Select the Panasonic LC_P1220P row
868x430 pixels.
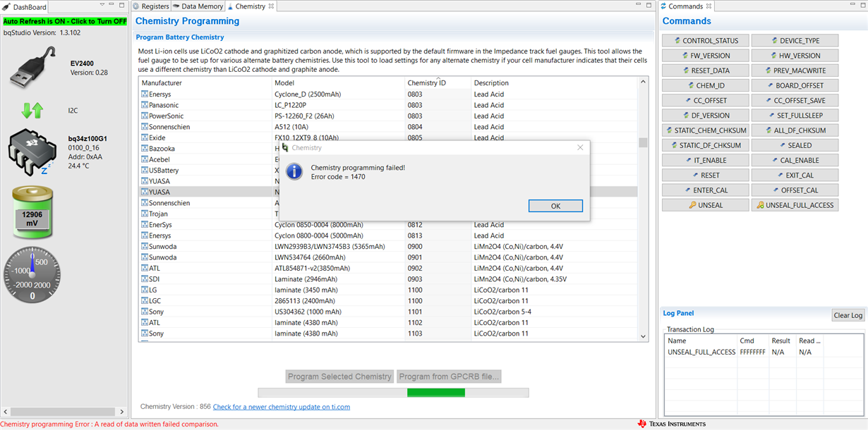click(x=388, y=105)
